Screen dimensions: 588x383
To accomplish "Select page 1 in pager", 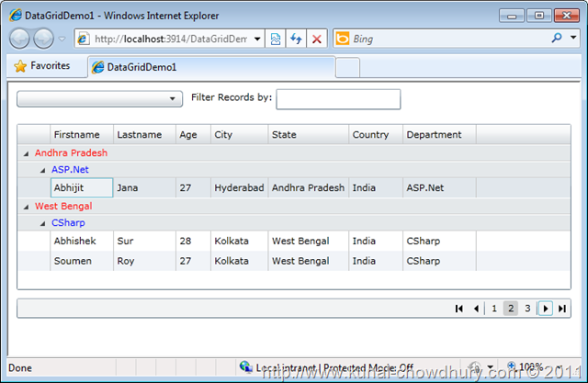I will coord(494,309).
